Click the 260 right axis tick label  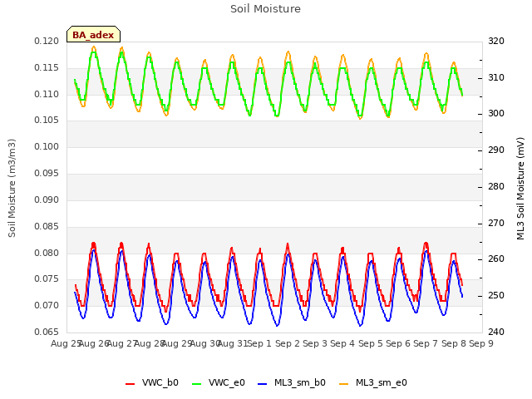click(496, 259)
